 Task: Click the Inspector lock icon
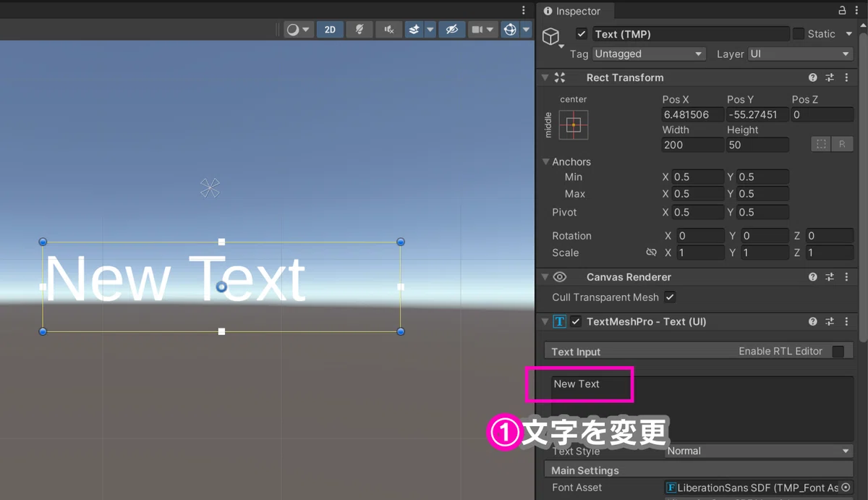click(x=842, y=11)
